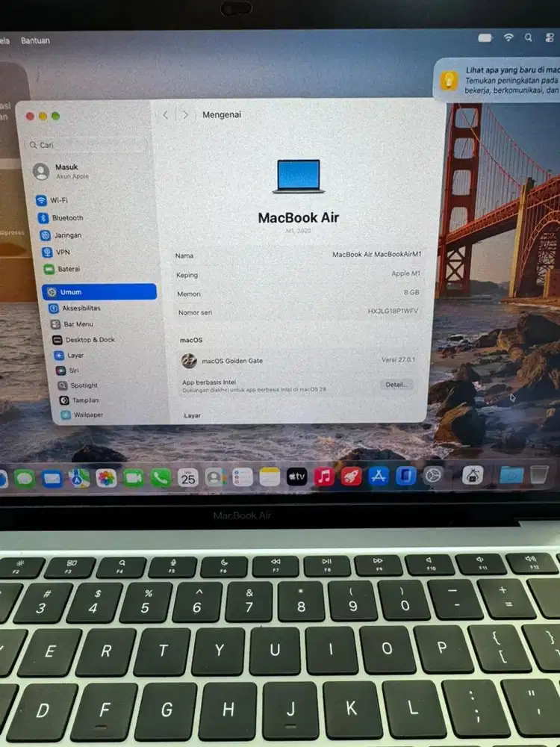Open Bluetooth settings in sidebar
This screenshot has width=560, height=747.
(x=60, y=217)
